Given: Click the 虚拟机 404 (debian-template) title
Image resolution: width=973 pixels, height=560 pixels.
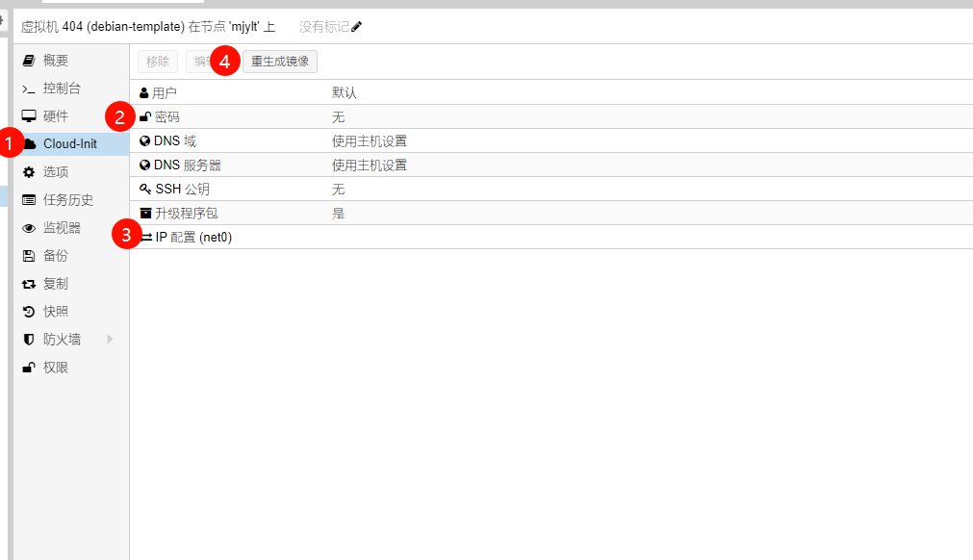Looking at the screenshot, I should [x=103, y=27].
